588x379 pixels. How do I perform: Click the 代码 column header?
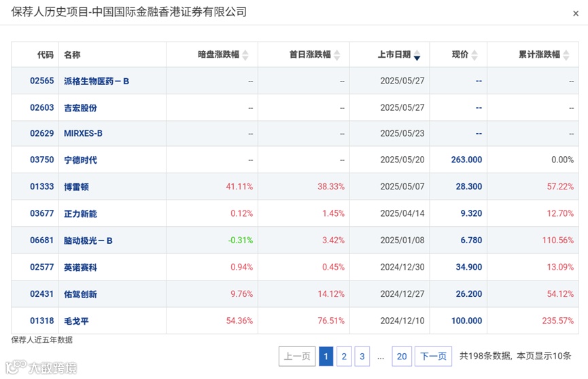[x=46, y=55]
